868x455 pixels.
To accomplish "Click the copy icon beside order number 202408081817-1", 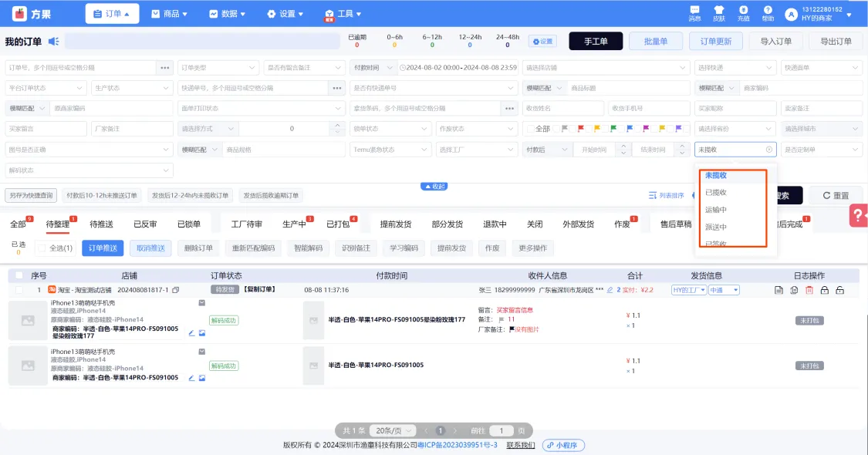I will click(176, 290).
